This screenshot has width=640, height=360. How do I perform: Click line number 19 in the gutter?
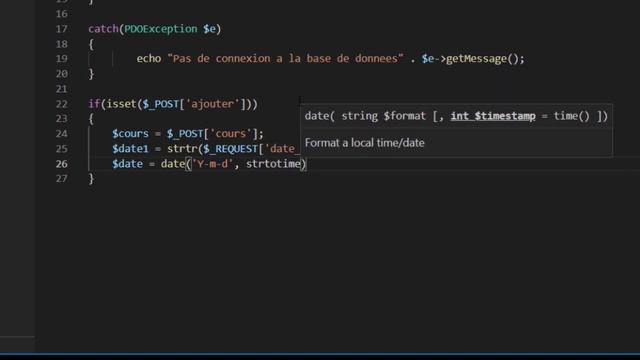pyautogui.click(x=62, y=59)
